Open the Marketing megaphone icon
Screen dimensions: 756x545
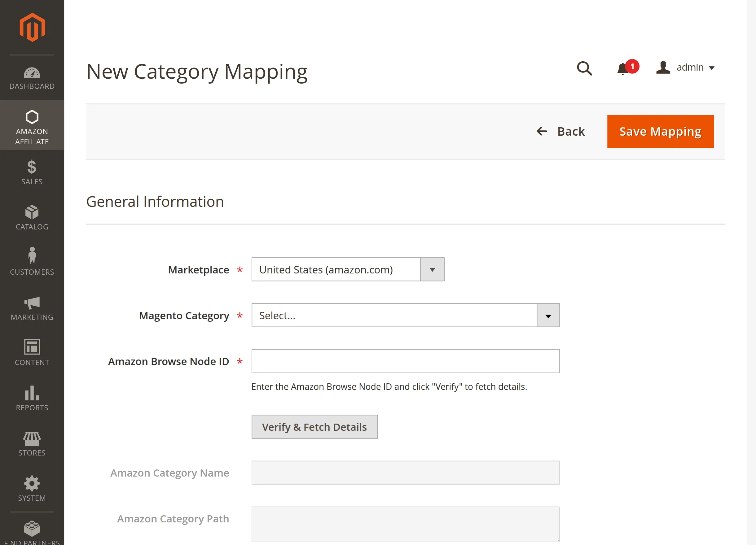tap(32, 303)
